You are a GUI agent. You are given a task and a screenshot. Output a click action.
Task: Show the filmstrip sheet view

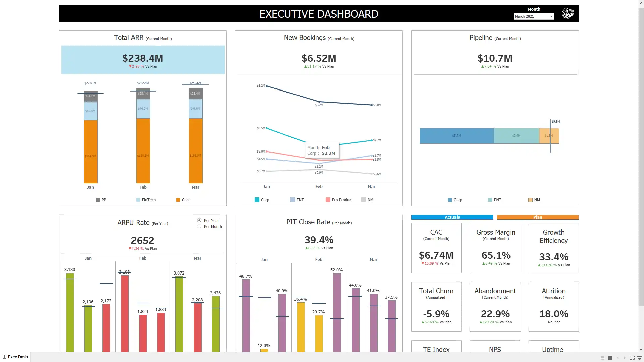click(603, 358)
